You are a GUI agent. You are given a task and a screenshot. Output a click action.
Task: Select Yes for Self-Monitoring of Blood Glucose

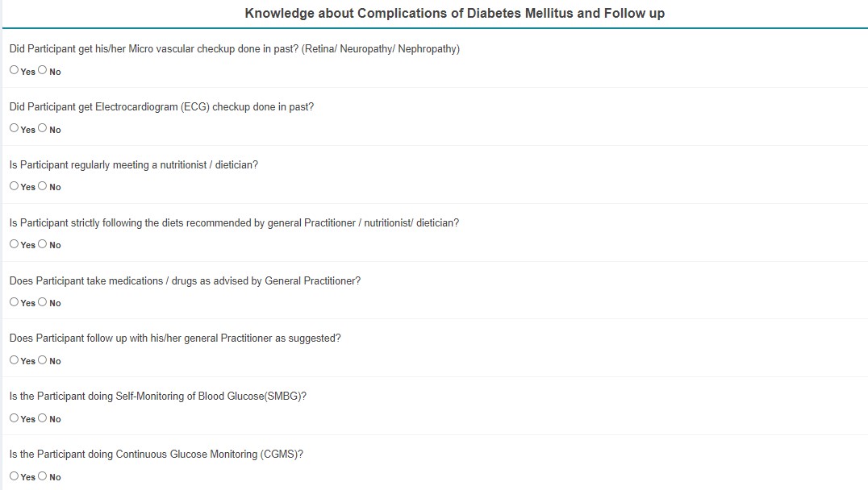pyautogui.click(x=14, y=418)
